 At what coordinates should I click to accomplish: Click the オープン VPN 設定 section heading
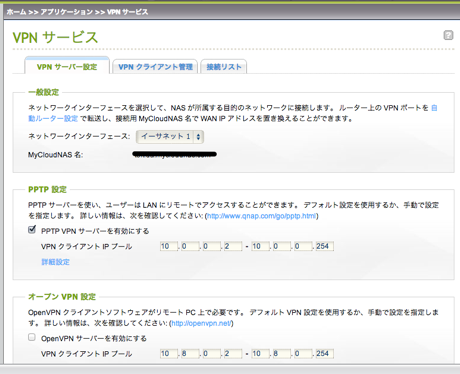62,296
